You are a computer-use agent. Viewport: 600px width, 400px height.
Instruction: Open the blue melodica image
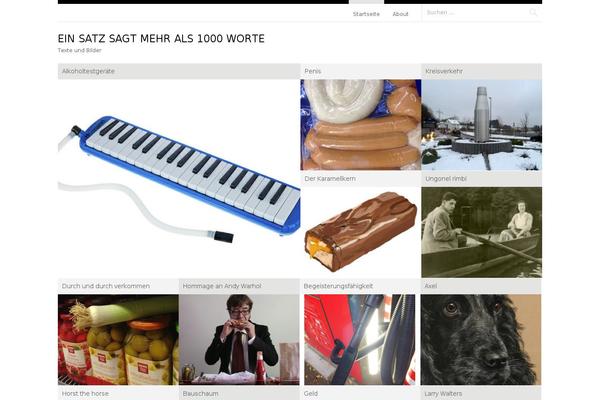click(179, 179)
